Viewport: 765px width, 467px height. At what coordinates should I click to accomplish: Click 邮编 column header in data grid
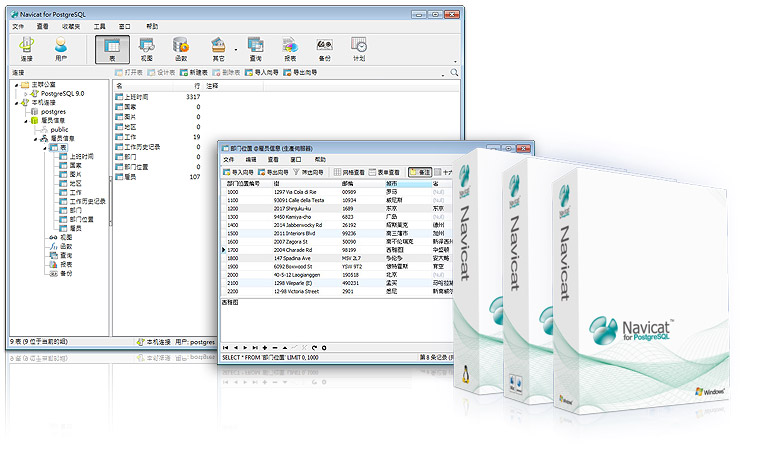[348, 184]
